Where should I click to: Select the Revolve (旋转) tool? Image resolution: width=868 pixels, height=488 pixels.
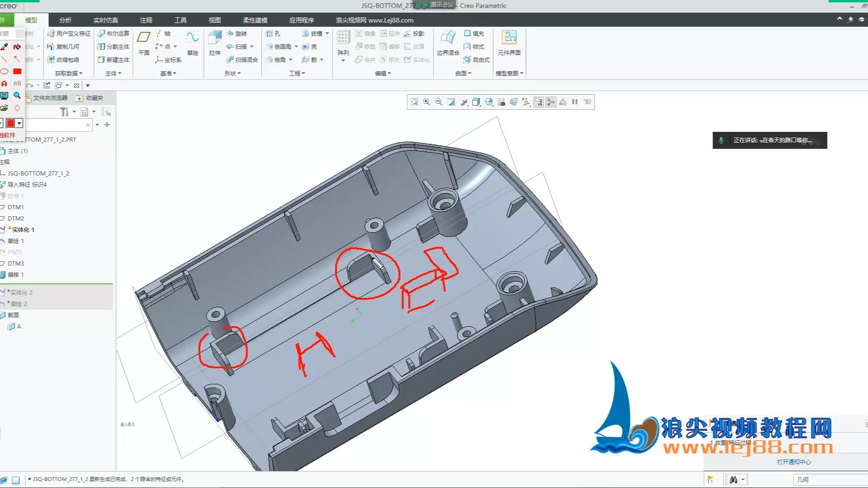click(x=236, y=33)
